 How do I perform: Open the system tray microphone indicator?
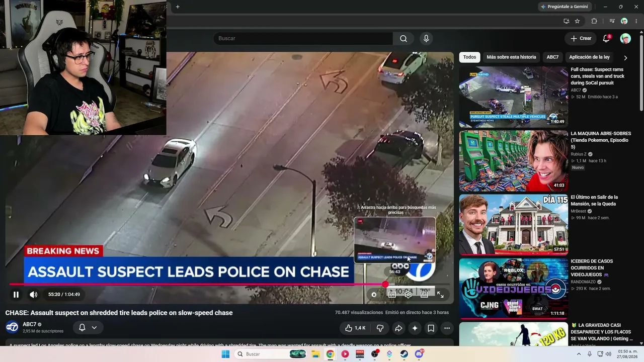click(x=590, y=354)
